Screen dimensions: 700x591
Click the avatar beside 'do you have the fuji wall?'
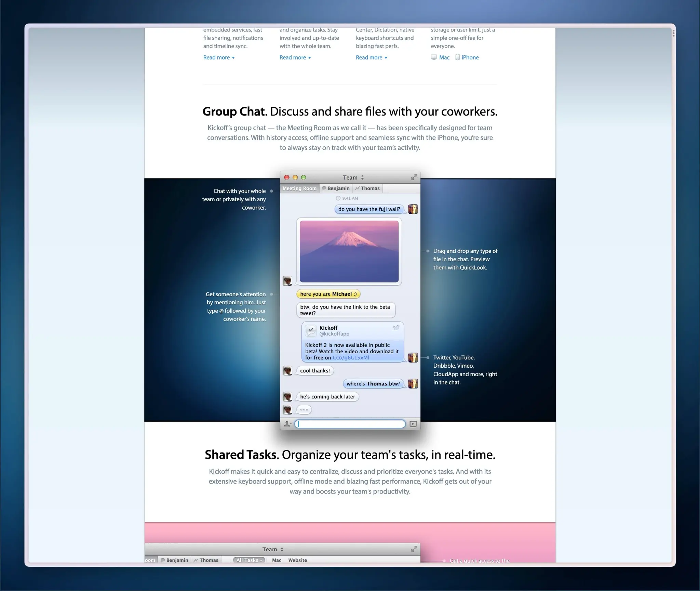[x=413, y=209]
